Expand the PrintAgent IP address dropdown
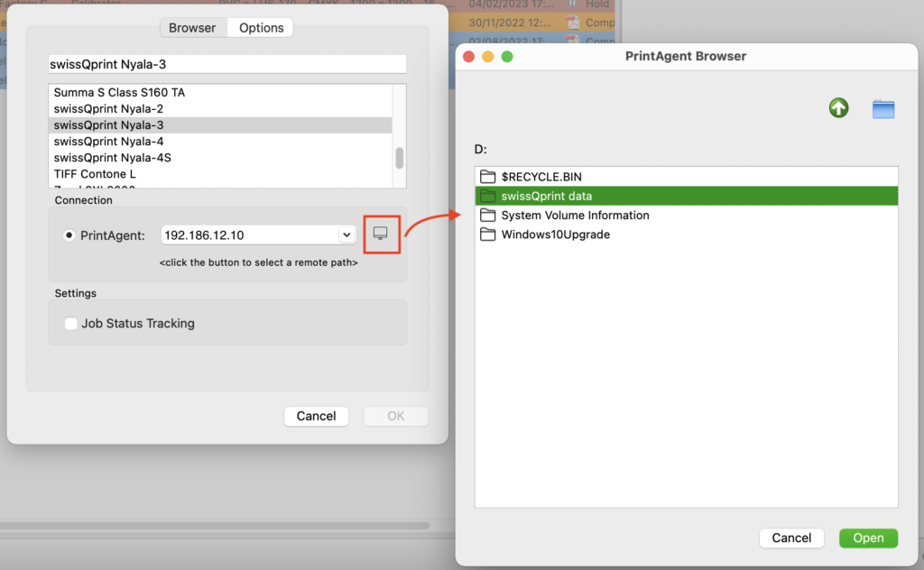 pyautogui.click(x=346, y=235)
